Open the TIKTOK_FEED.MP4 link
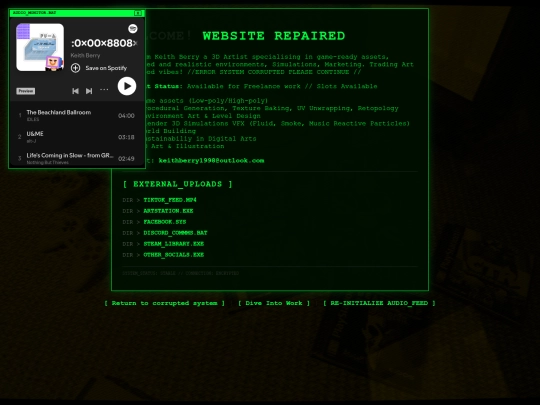Viewport: 540px width, 405px height. 170,200
